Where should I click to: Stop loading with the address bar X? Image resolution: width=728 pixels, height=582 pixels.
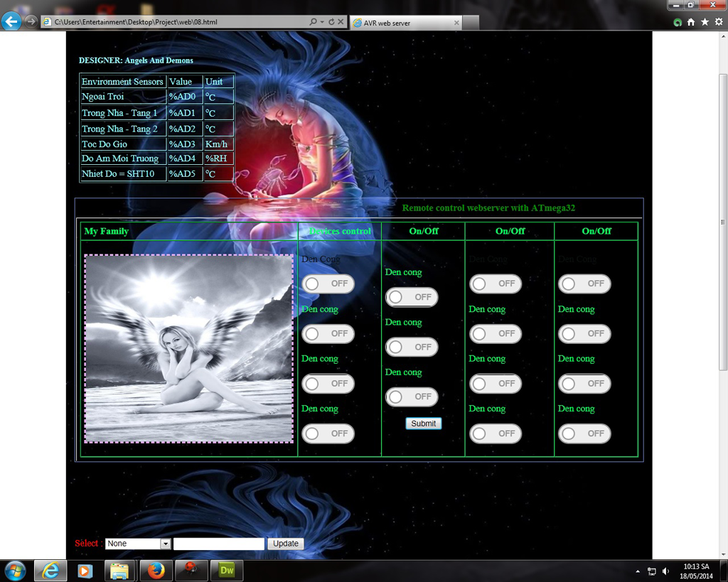click(x=341, y=22)
